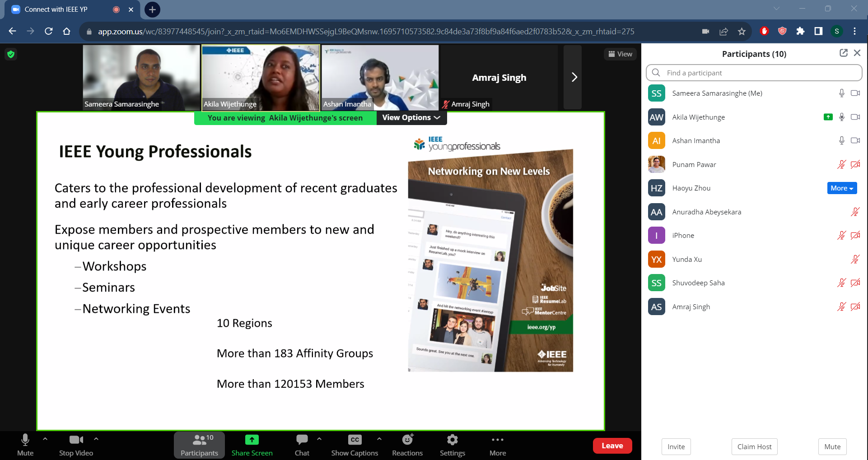Open the Chrome profile avatar S
The width and height of the screenshot is (868, 460).
836,31
